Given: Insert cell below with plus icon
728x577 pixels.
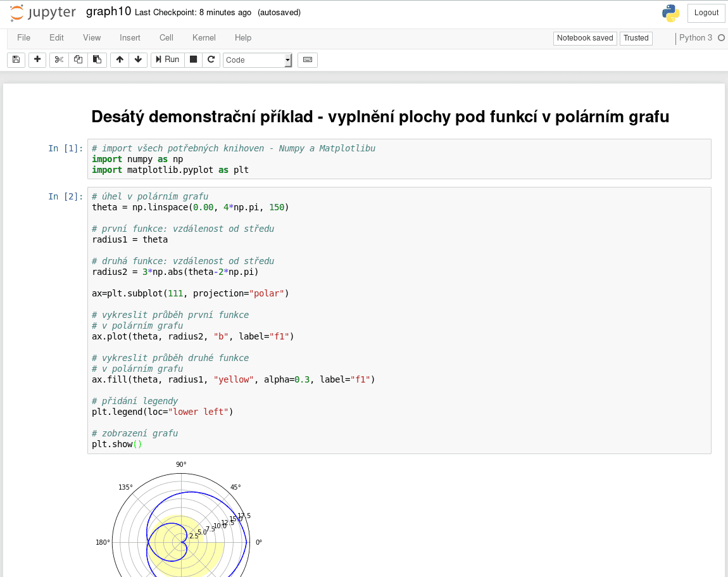Looking at the screenshot, I should point(37,60).
